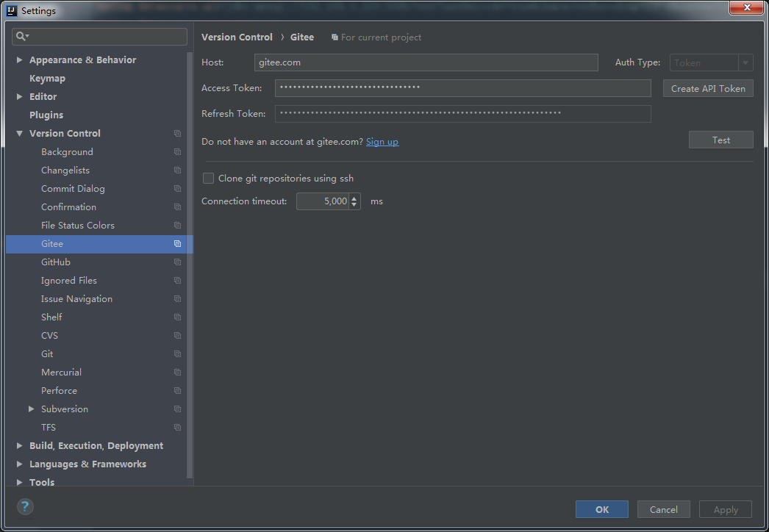769x532 pixels.
Task: Click the project icon on the Git row
Action: tap(177, 354)
